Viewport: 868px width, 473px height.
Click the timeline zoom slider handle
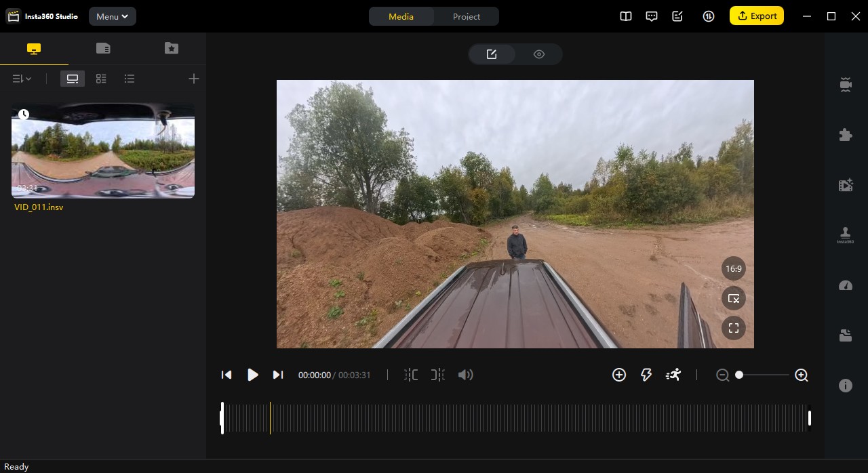(x=739, y=375)
